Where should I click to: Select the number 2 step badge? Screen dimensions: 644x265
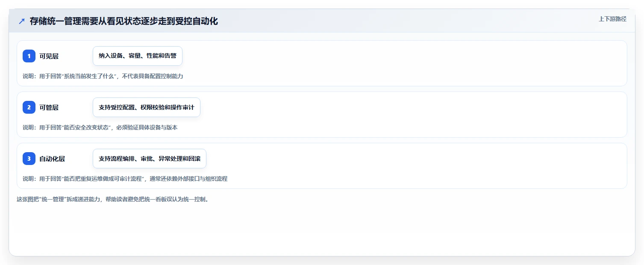[x=29, y=107]
